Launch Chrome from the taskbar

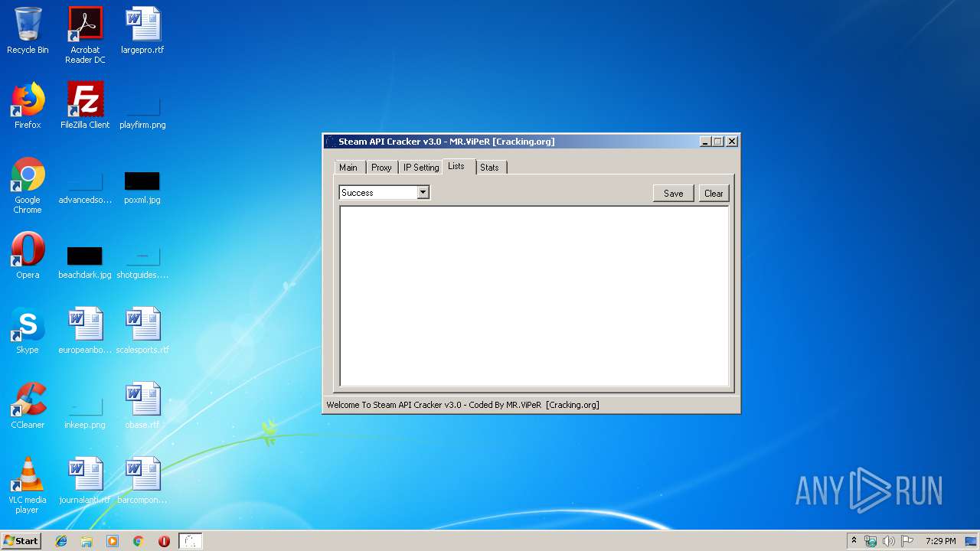(138, 541)
